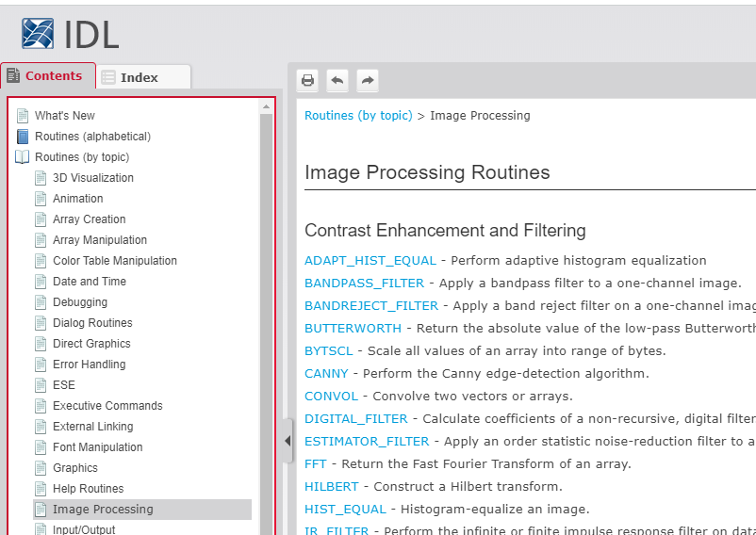
Task: Go forward using the forward arrow
Action: pos(368,80)
